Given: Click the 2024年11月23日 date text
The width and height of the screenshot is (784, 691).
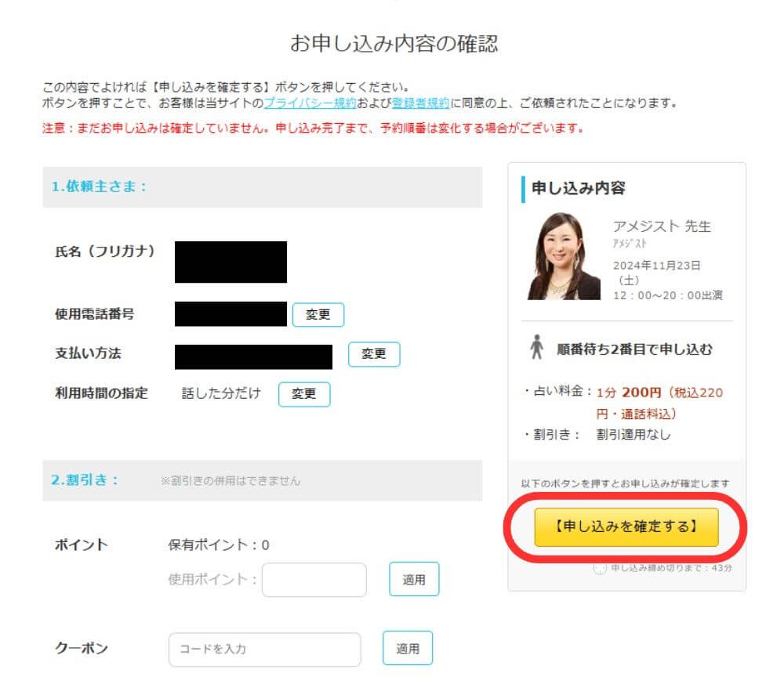Looking at the screenshot, I should point(656,266).
